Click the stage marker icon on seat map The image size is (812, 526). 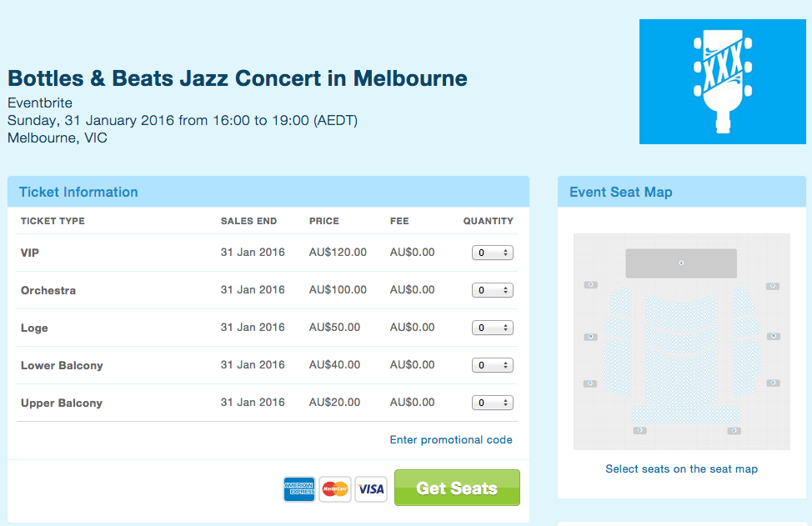point(681,263)
